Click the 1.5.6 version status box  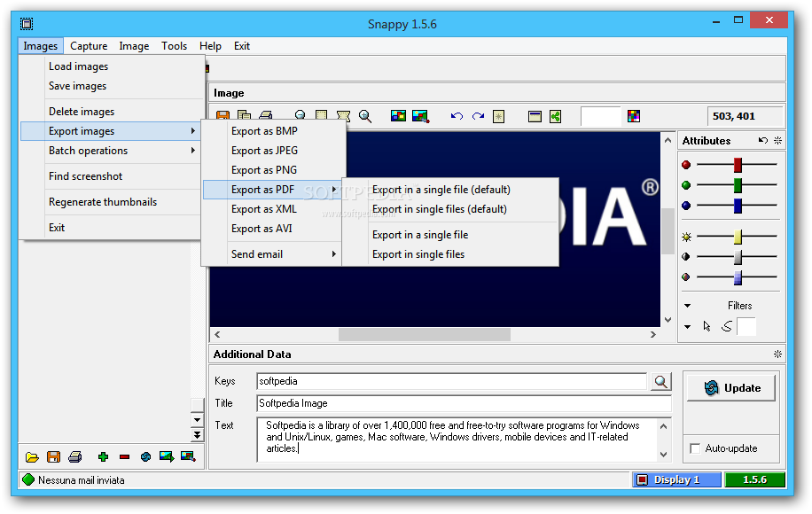coord(754,479)
